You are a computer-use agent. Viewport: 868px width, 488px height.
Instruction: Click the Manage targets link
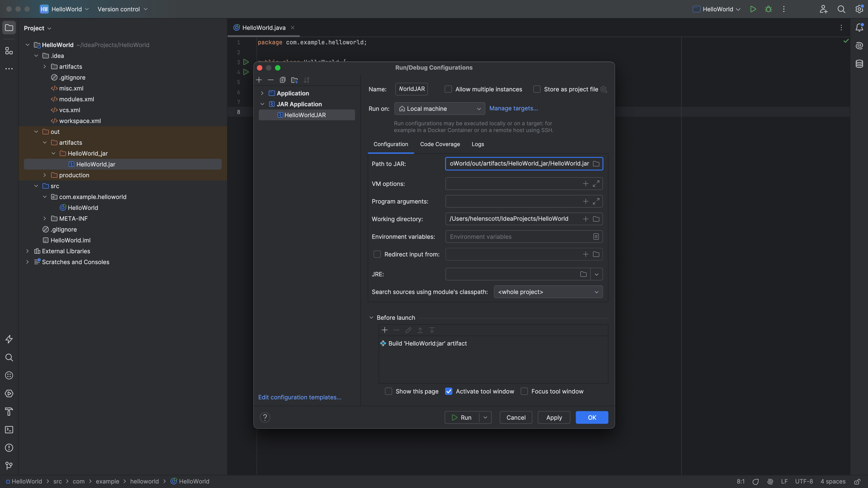point(514,108)
